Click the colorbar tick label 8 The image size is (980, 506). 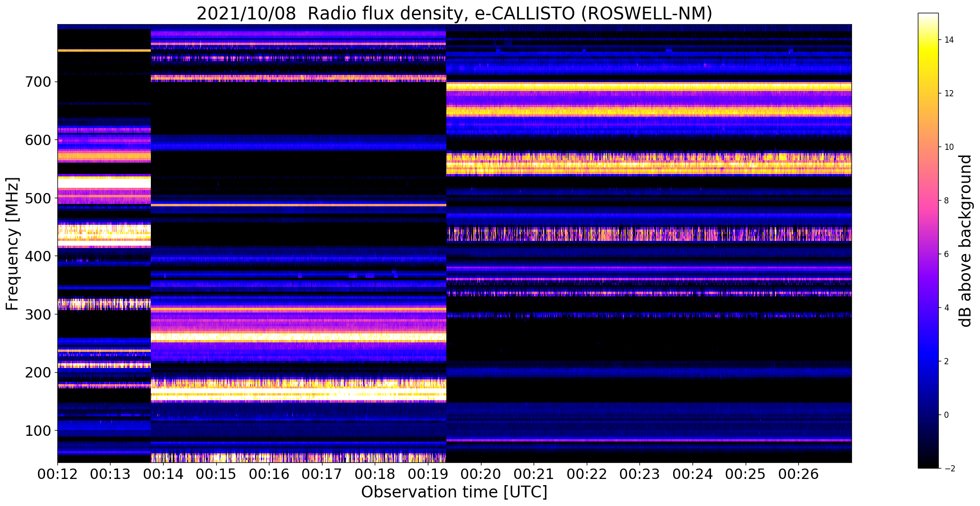pos(947,201)
